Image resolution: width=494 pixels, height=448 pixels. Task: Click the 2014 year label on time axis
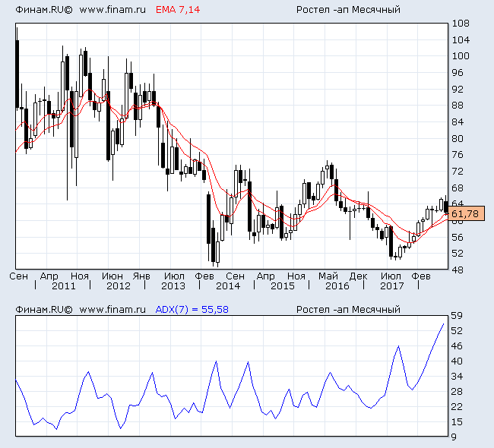(x=228, y=286)
